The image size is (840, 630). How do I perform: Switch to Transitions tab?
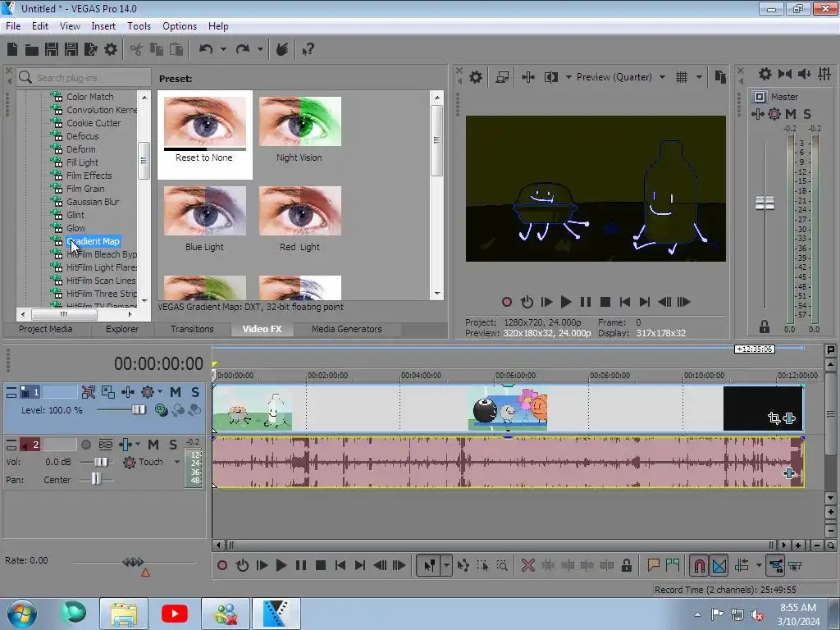tap(192, 329)
